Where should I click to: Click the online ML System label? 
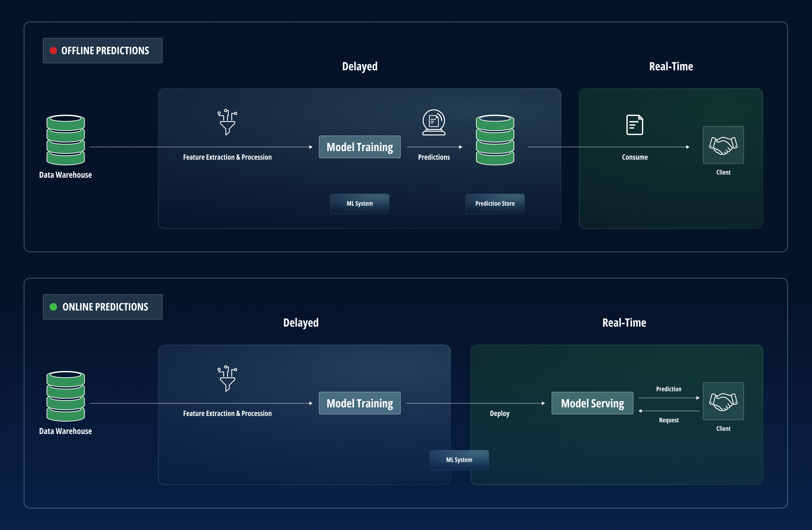coord(459,460)
